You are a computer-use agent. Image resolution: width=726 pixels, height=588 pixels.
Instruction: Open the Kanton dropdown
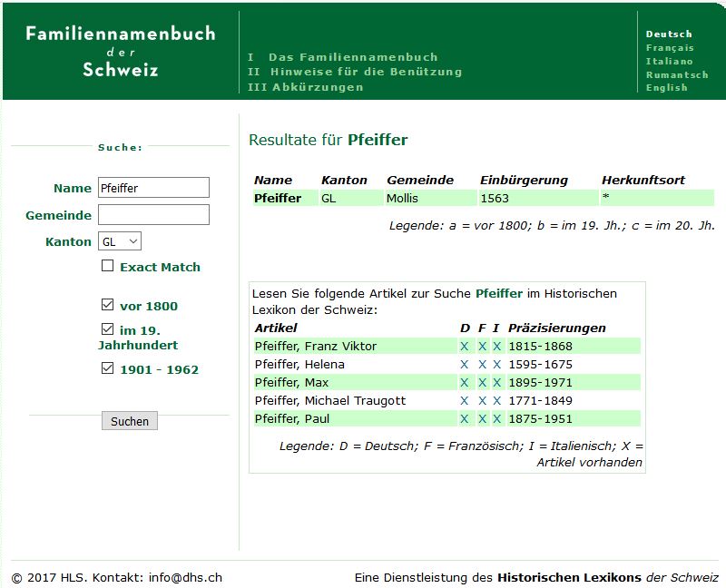[x=120, y=241]
